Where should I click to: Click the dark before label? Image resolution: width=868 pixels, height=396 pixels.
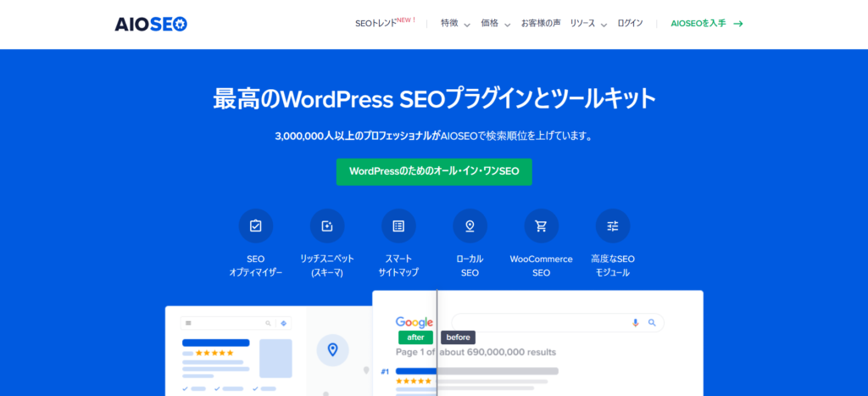coord(458,337)
